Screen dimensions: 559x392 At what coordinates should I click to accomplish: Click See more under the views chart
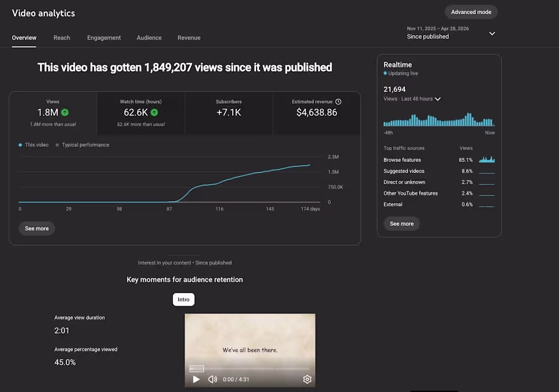pyautogui.click(x=37, y=228)
